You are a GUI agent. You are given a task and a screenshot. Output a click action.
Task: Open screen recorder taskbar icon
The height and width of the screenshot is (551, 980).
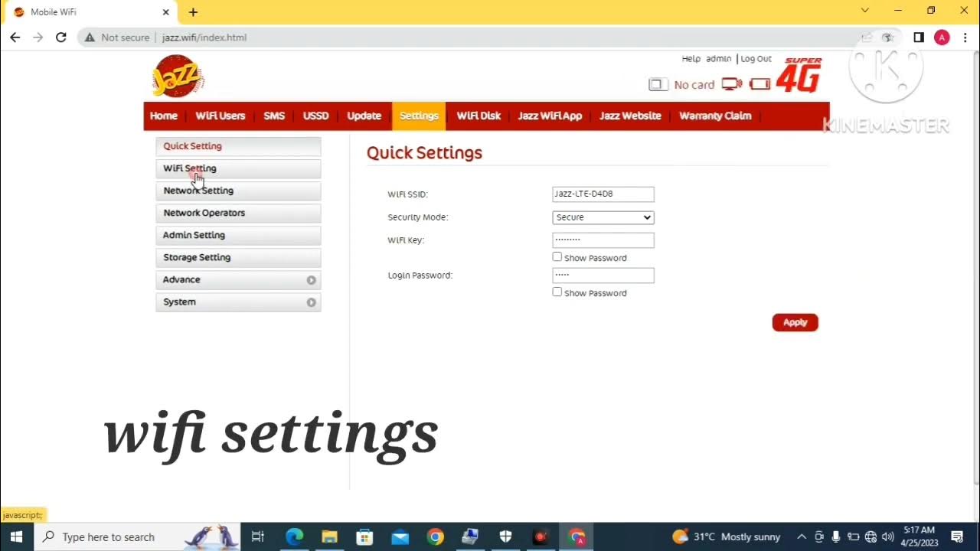[x=541, y=536]
